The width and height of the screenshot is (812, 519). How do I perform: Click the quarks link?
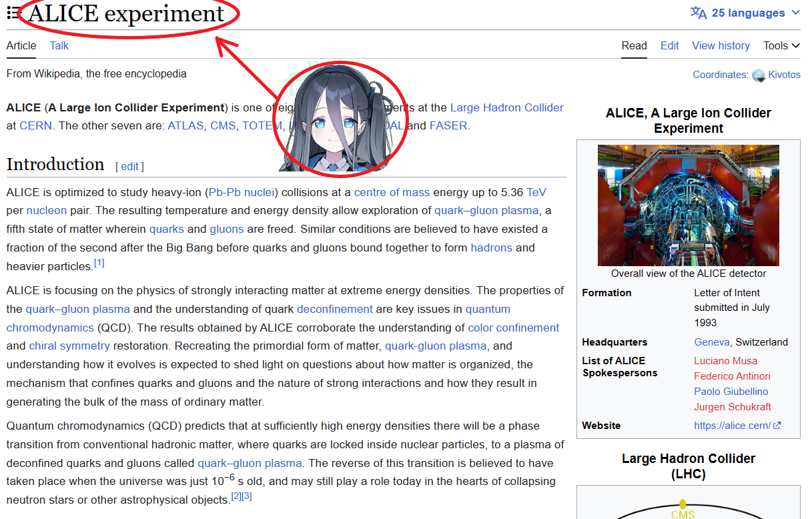tap(167, 229)
